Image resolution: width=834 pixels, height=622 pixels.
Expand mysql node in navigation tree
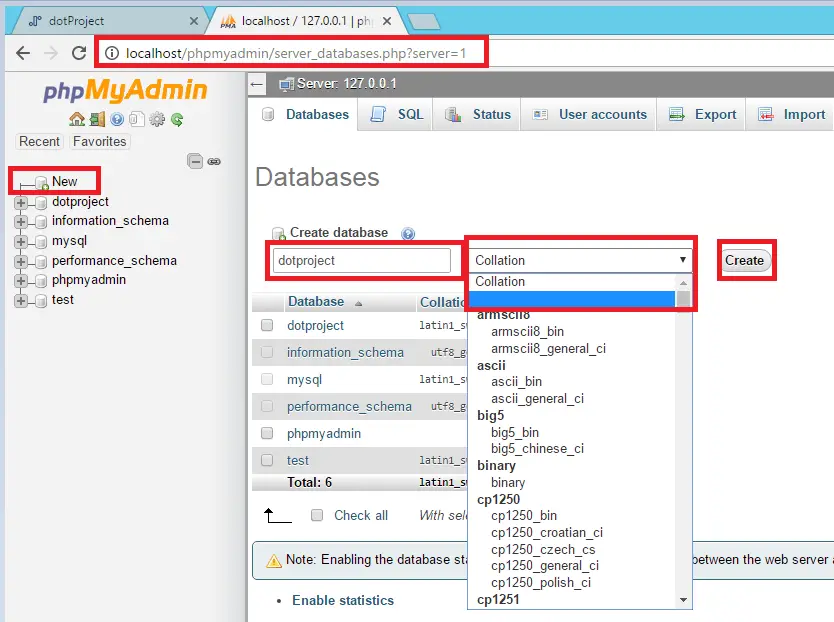(x=21, y=242)
